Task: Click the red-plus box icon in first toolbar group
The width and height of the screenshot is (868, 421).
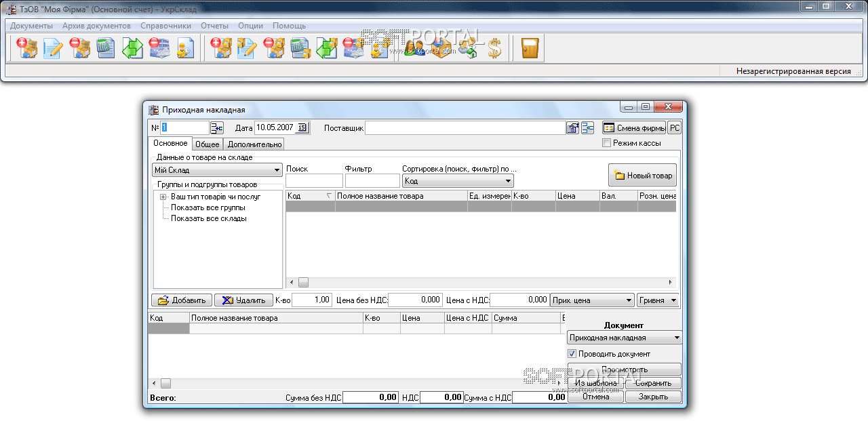Action: pos(27,48)
